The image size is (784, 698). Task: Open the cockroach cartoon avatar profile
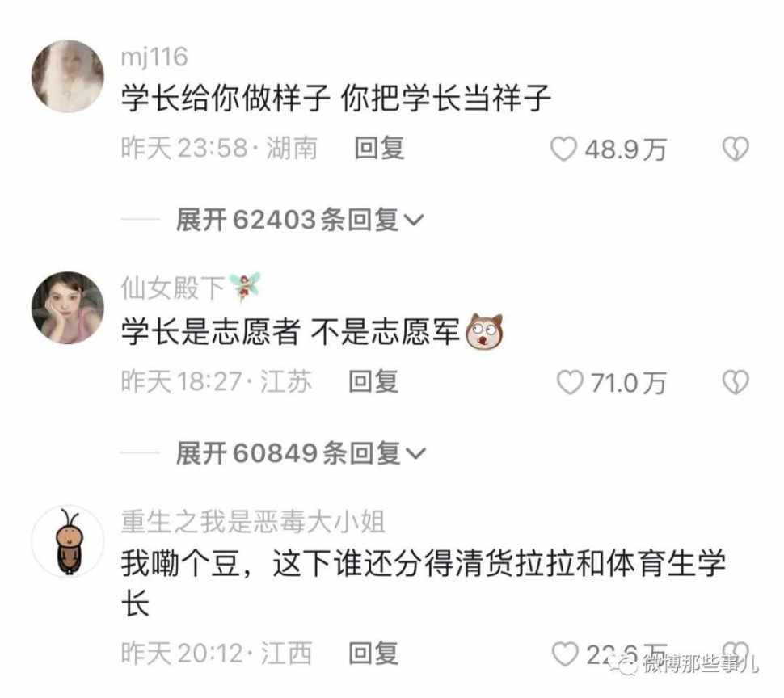point(68,541)
